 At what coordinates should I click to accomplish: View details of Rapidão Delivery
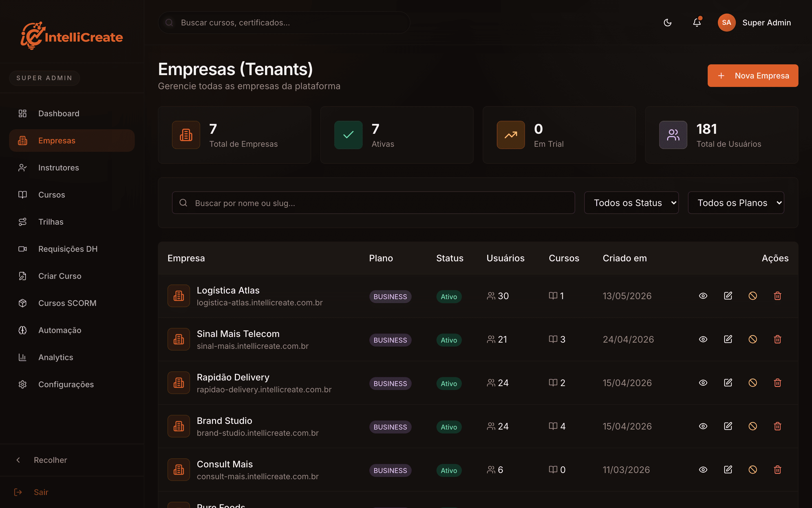(703, 383)
